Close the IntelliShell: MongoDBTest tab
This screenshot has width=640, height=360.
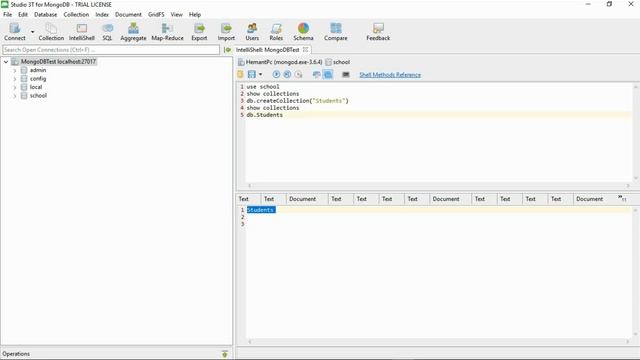click(x=305, y=49)
